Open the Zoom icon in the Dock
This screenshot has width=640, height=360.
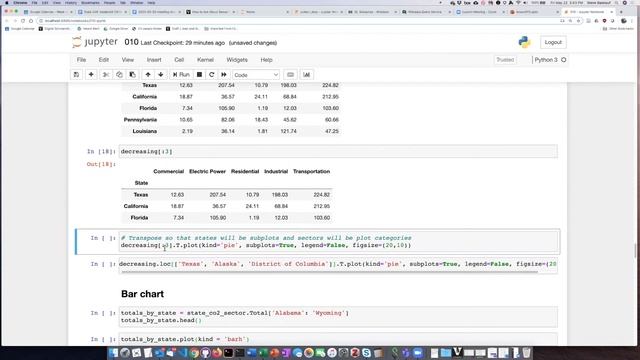418,353
